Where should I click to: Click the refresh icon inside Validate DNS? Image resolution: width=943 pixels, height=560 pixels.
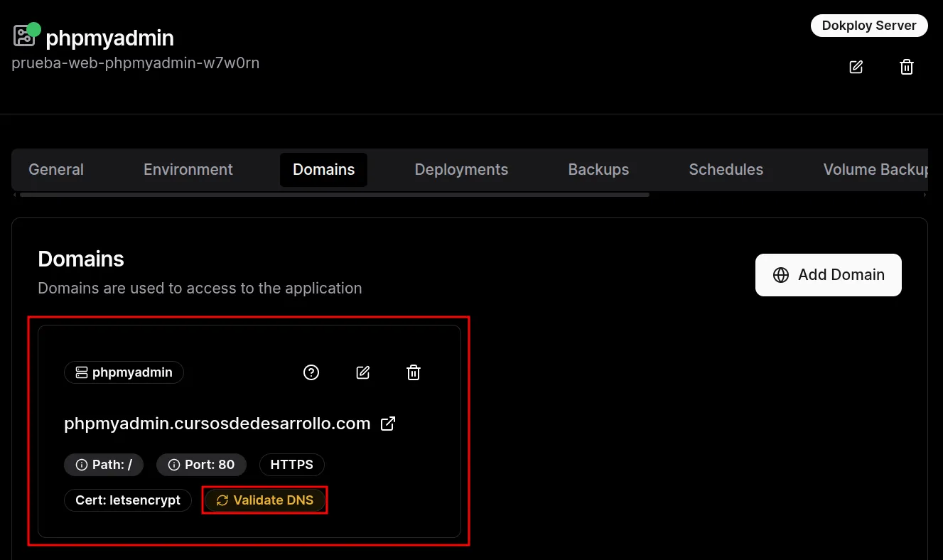coord(222,500)
